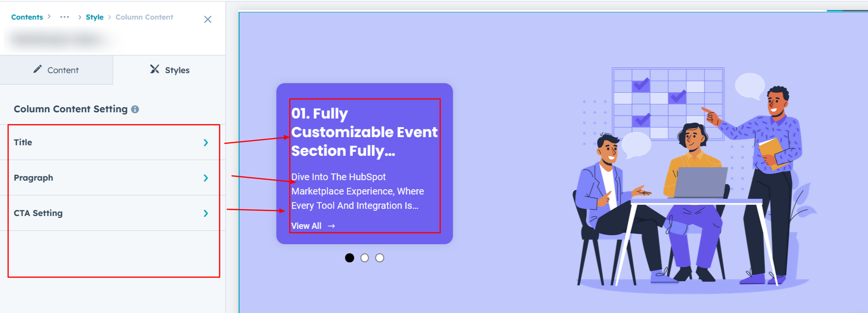Expand the CTA Setting chevron
Image resolution: width=868 pixels, height=313 pixels.
click(206, 213)
